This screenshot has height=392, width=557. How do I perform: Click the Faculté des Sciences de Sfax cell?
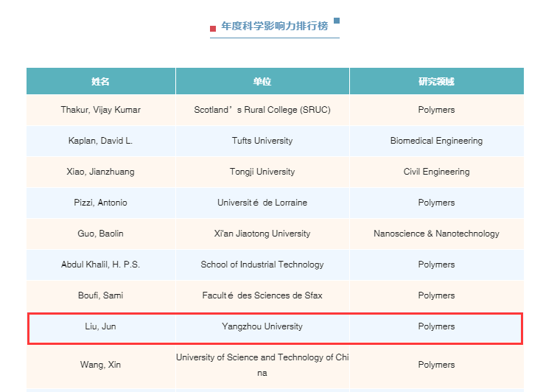(262, 295)
